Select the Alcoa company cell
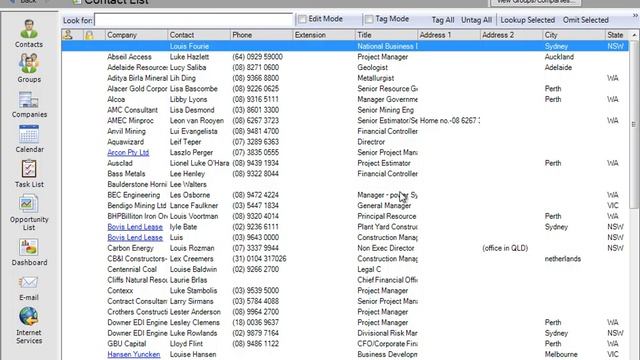This screenshot has width=640, height=360. 116,100
